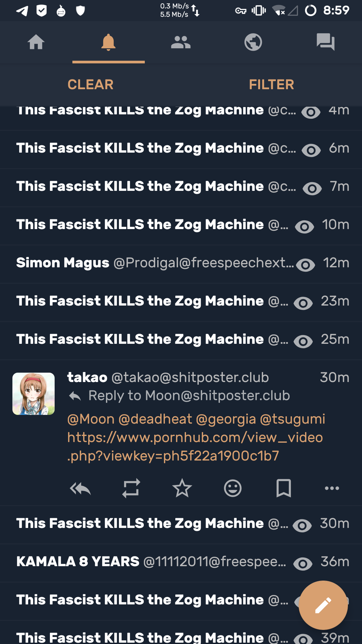
Task: Boost takao's post
Action: coord(131,488)
